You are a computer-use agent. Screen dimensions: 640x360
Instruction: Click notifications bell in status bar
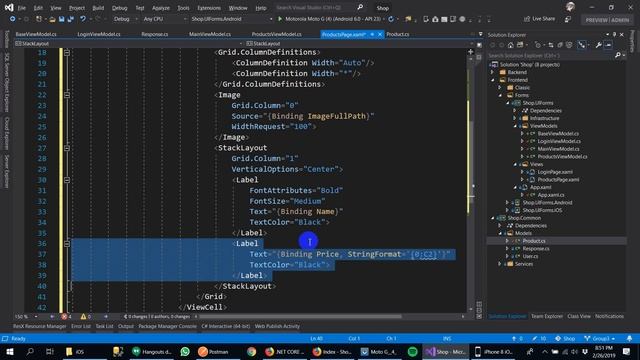coord(629,338)
